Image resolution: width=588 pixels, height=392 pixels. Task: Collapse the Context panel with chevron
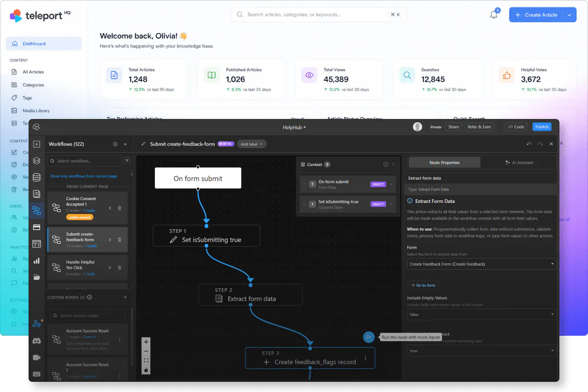[394, 165]
